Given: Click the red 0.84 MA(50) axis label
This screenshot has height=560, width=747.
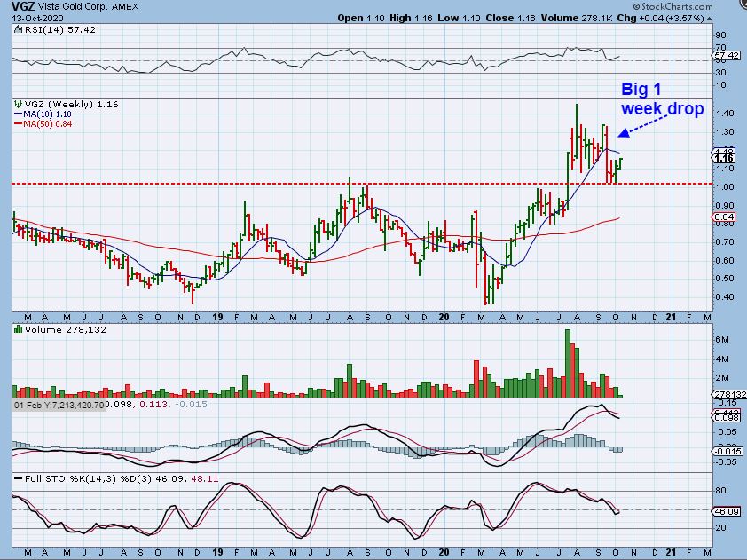Looking at the screenshot, I should pyautogui.click(x=724, y=217).
